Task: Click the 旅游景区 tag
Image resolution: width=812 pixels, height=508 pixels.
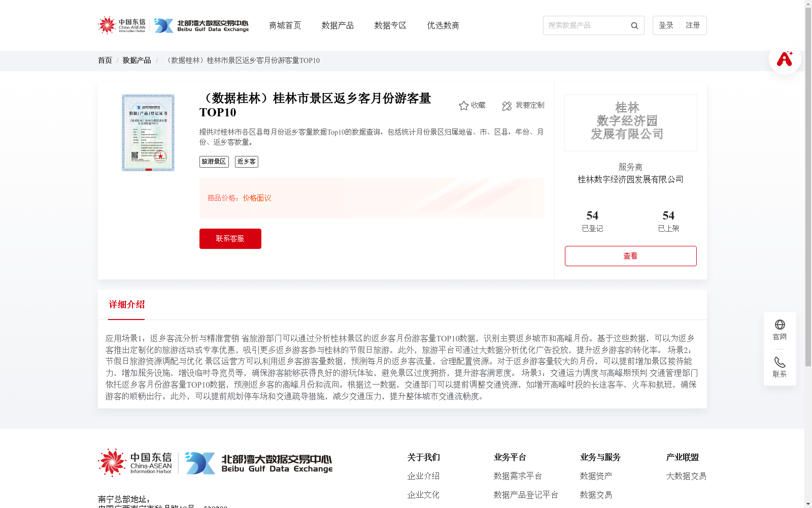Action: [x=214, y=162]
